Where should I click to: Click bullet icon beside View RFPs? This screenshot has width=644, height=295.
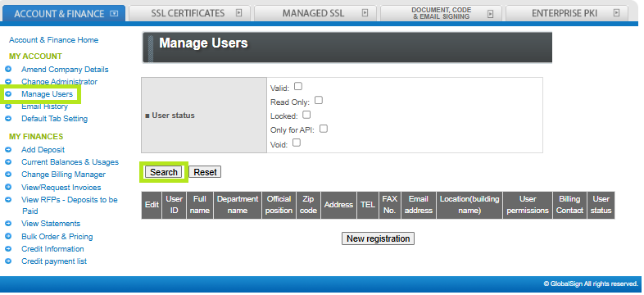click(8, 199)
